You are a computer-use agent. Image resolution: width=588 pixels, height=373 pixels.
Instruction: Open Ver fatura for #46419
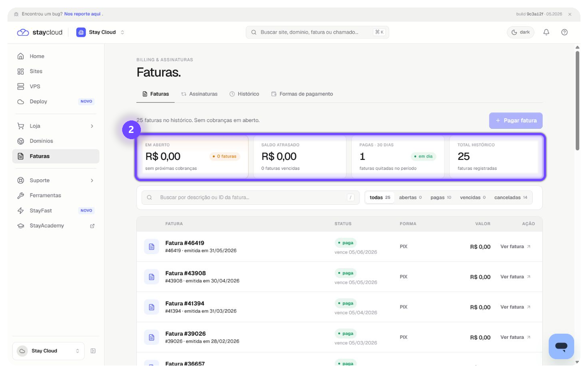coord(515,246)
